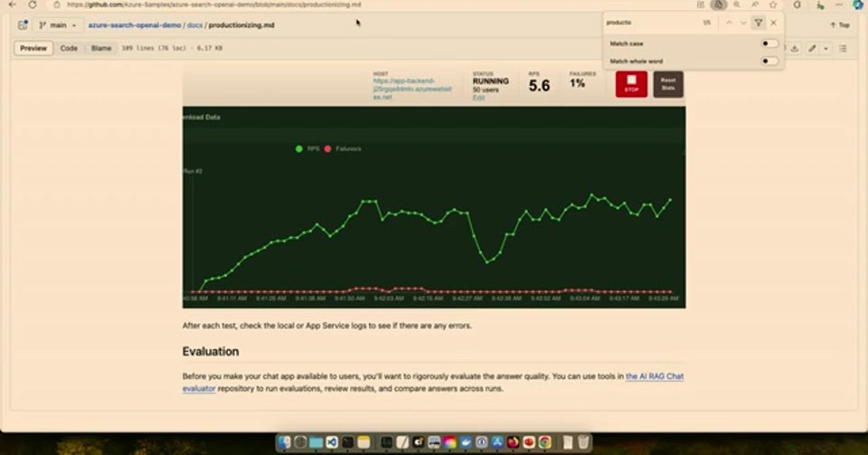
Task: Click Reset Stats button in Locust image
Action: 668,84
